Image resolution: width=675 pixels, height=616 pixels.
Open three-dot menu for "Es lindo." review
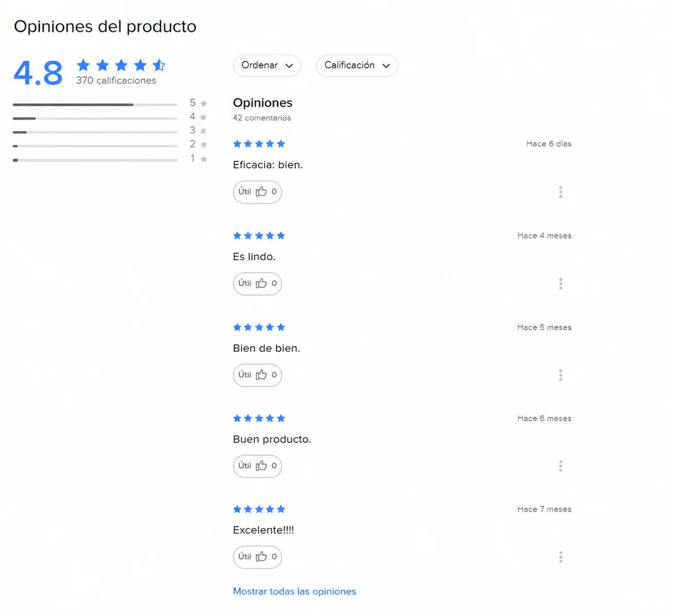pos(560,284)
